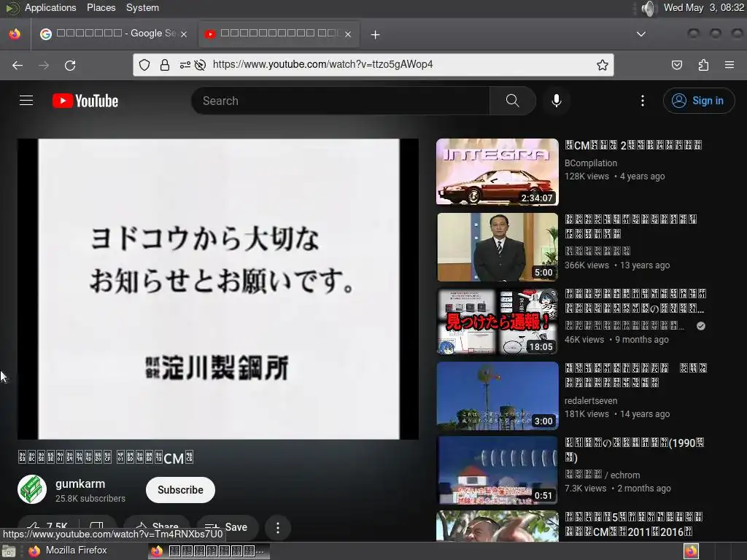Click the video player to pause
The image size is (747, 560).
[218, 289]
